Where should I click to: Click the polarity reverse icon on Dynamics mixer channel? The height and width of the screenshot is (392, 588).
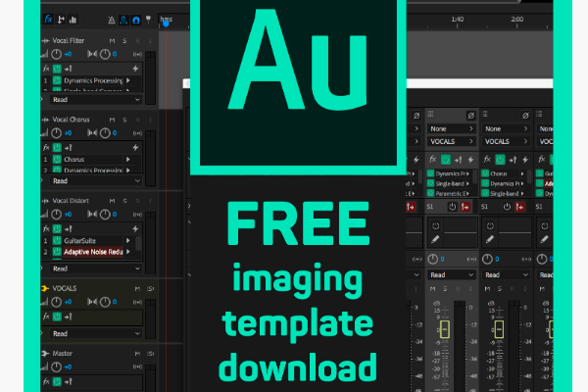[471, 116]
